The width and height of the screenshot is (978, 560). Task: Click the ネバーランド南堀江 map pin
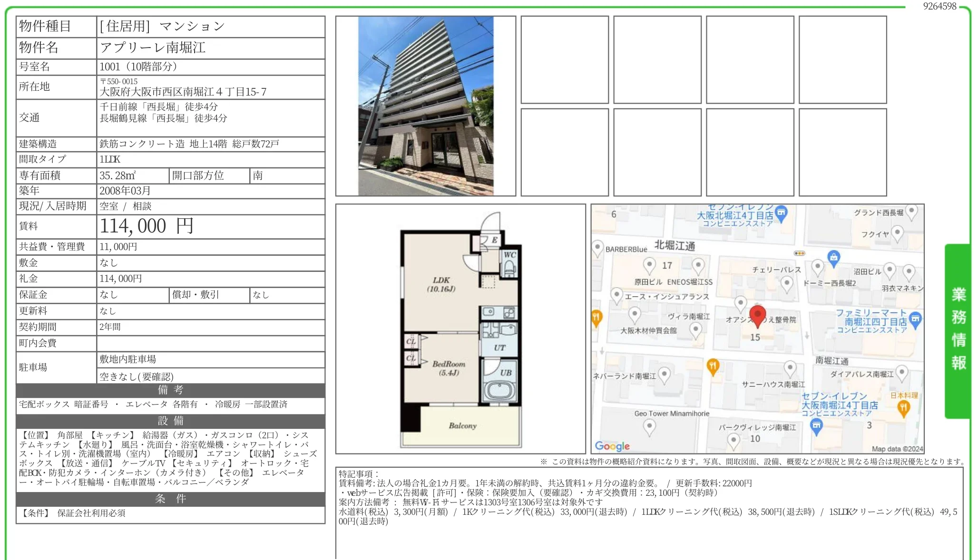664,375
